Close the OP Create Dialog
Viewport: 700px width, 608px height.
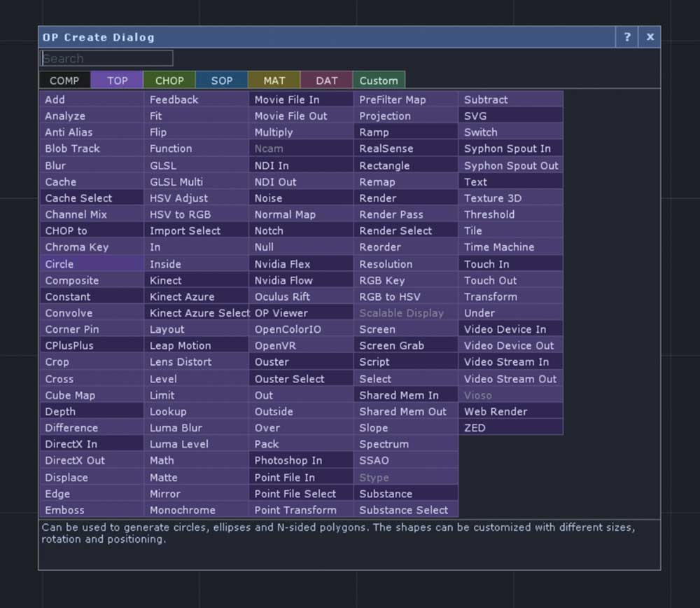click(x=650, y=37)
